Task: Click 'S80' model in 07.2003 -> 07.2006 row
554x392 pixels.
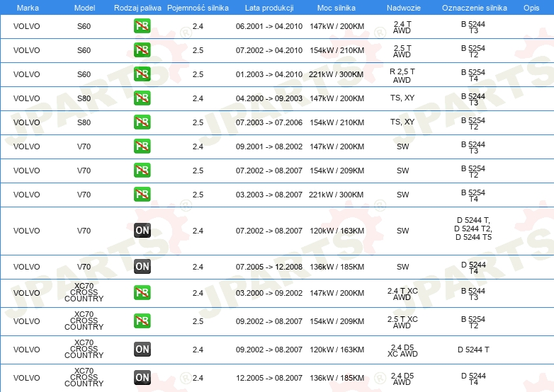Action: pos(84,122)
